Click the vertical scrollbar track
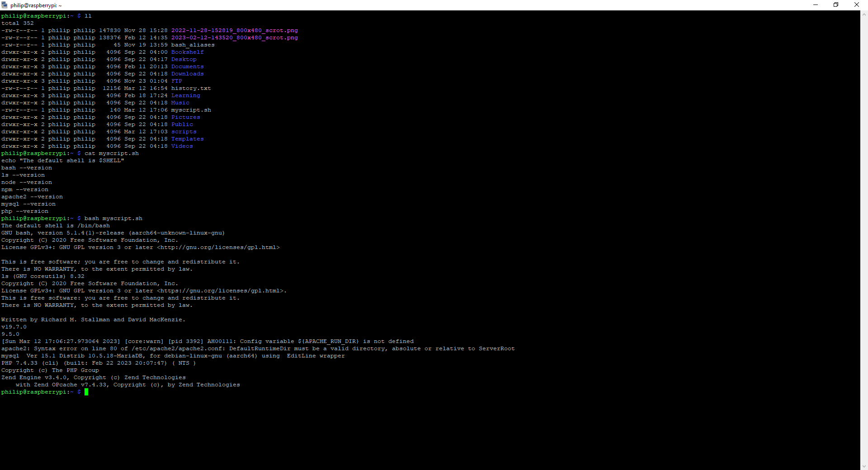Viewport: 868px width, 470px height. click(x=864, y=240)
